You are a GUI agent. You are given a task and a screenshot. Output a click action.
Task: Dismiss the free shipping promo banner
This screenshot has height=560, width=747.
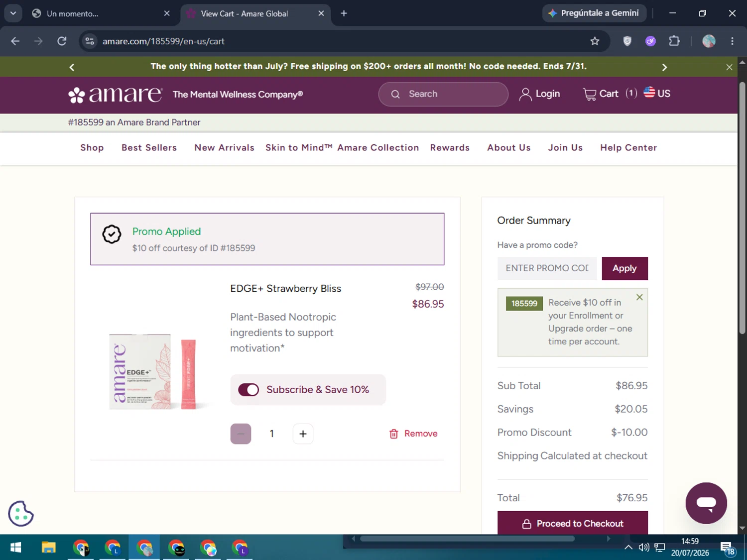(729, 67)
